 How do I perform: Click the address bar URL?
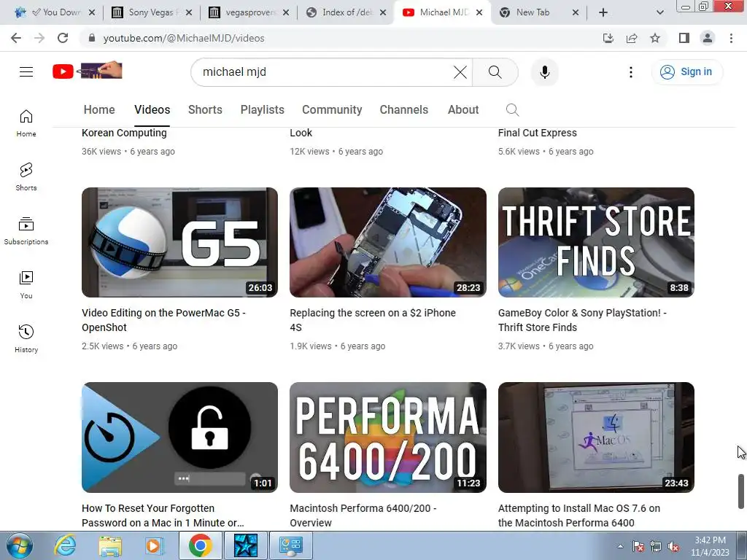(x=183, y=38)
